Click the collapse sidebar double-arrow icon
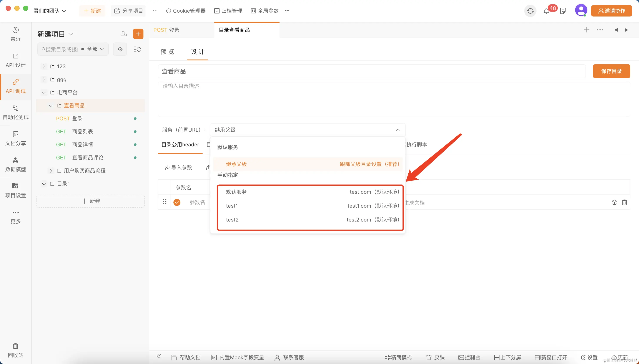Screen dimensions: 639x364 [159, 357]
